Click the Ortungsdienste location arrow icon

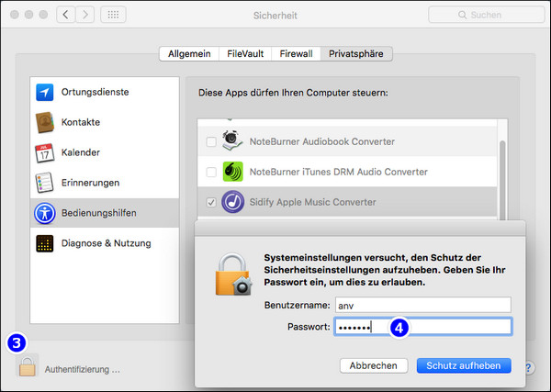click(45, 93)
